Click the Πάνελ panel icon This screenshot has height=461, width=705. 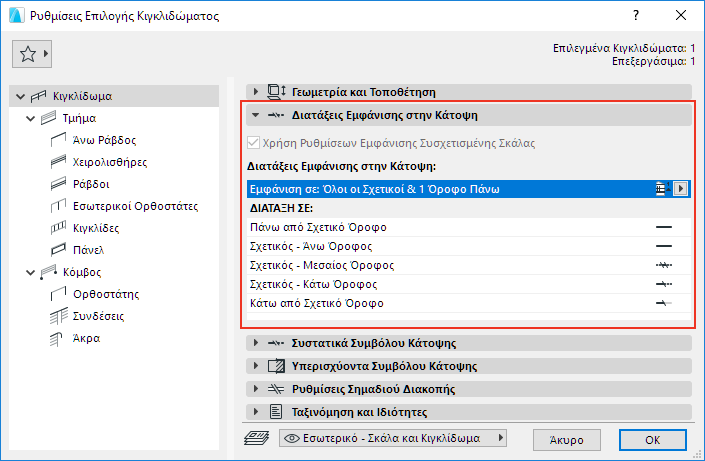[58, 250]
